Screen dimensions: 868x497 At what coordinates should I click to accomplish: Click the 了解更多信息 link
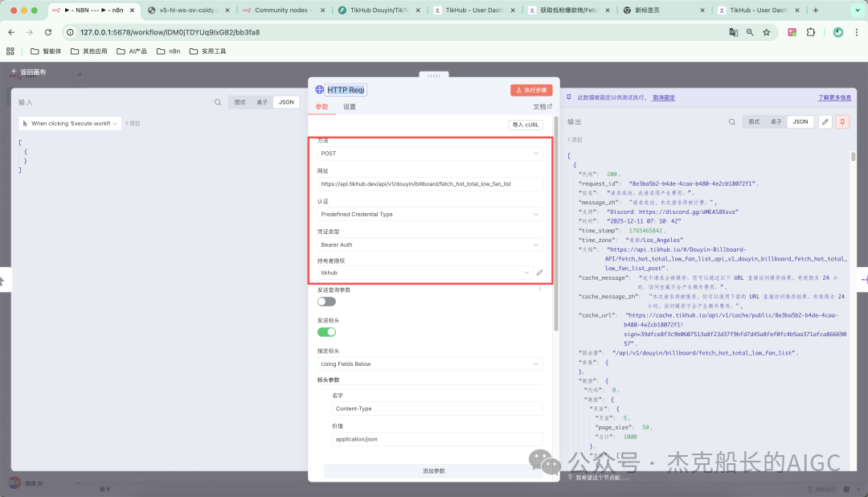click(x=835, y=97)
